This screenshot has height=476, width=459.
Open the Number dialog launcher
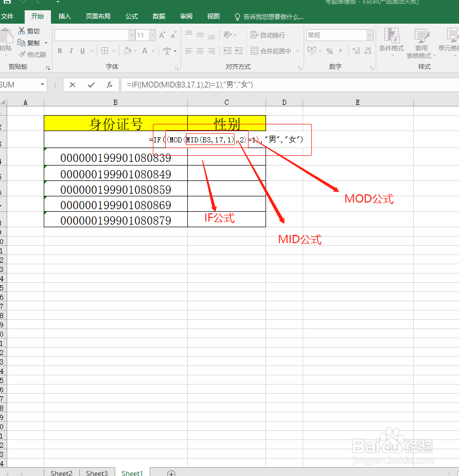coord(372,68)
